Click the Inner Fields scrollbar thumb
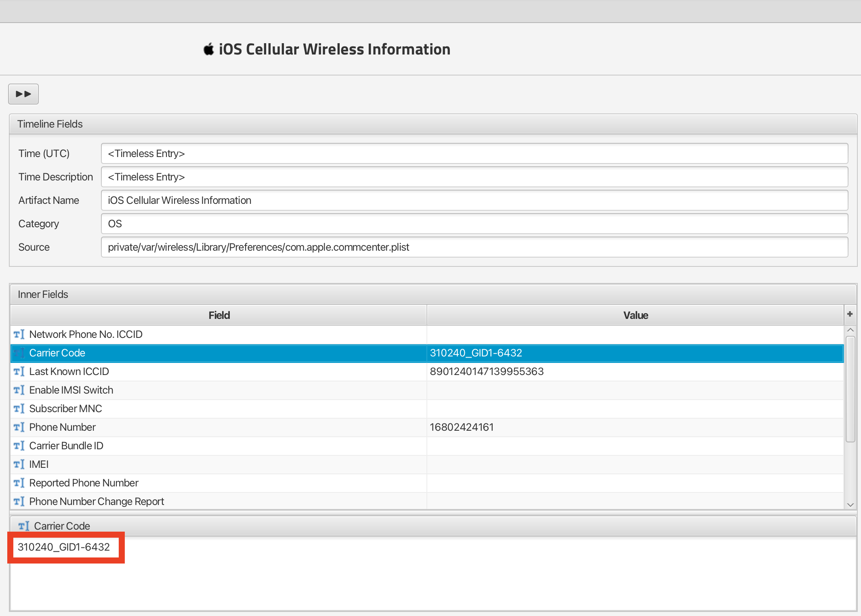 [x=850, y=389]
